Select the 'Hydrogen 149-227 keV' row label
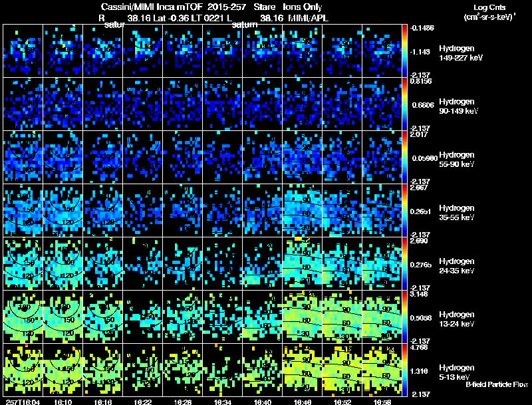 tap(460, 53)
